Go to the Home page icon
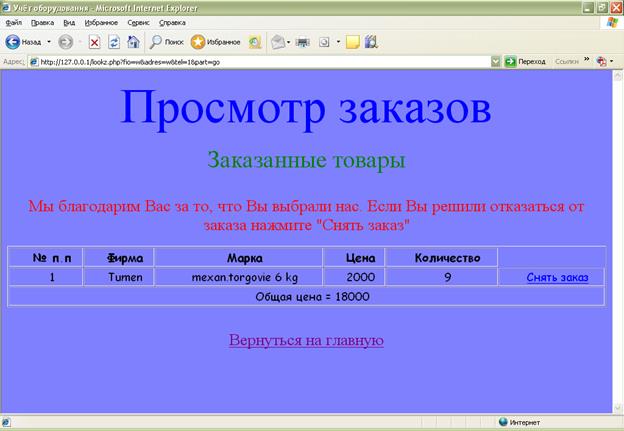 click(x=133, y=42)
